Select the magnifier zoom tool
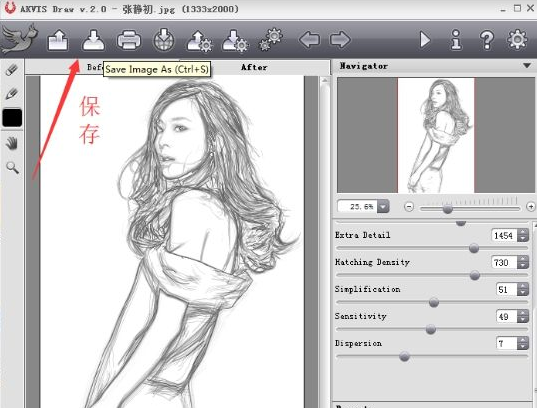 point(12,168)
